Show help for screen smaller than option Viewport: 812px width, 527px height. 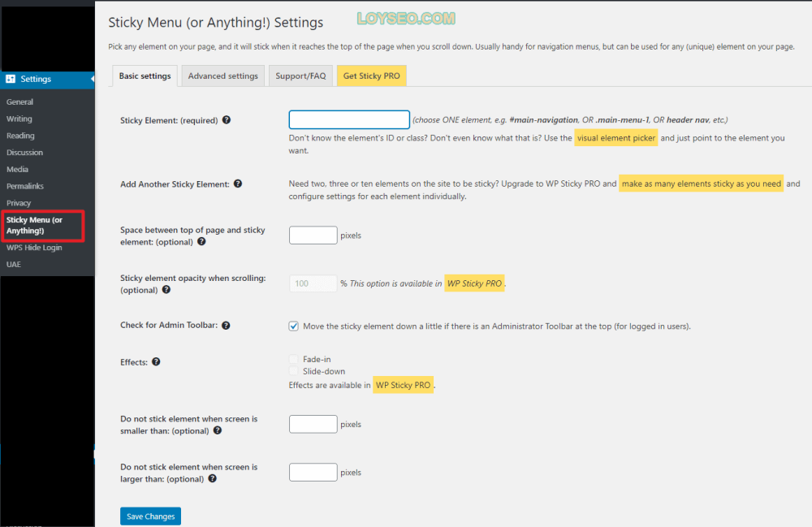click(x=218, y=430)
